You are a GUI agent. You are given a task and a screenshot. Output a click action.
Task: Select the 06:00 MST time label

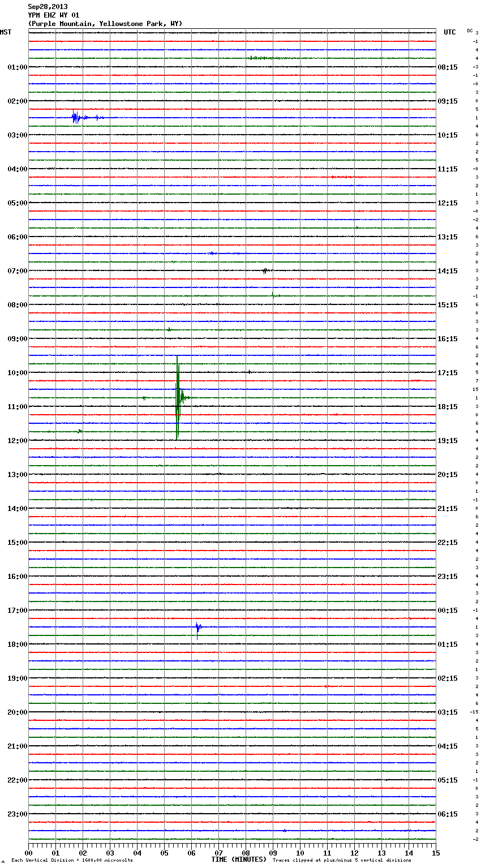point(18,237)
